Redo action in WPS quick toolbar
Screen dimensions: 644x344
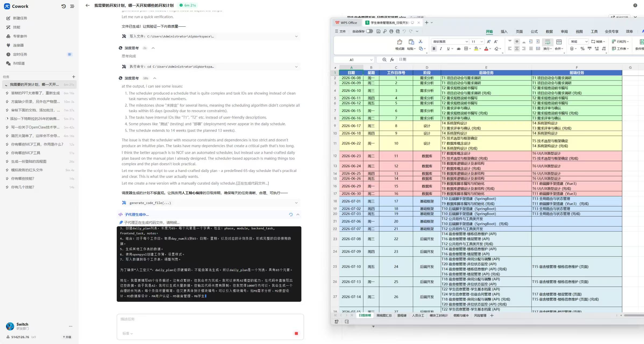tap(411, 31)
